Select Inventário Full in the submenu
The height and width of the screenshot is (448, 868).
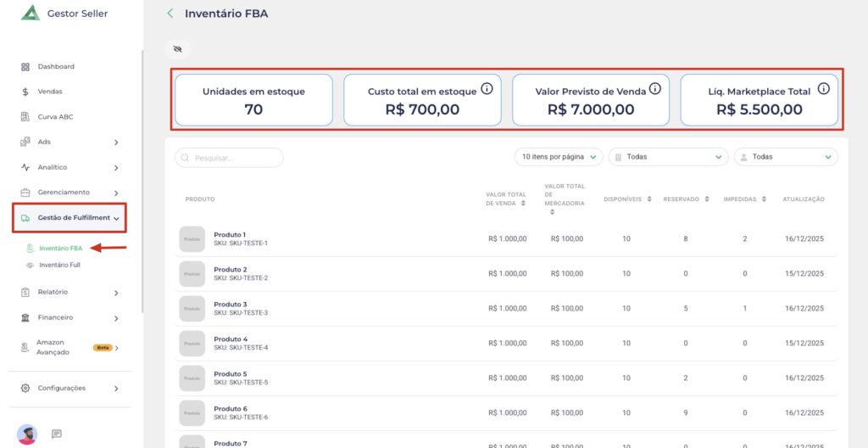(59, 266)
